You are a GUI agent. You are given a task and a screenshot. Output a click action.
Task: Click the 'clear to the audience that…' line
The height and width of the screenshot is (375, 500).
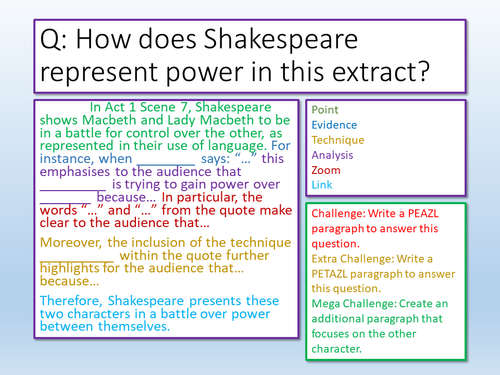[x=125, y=223]
